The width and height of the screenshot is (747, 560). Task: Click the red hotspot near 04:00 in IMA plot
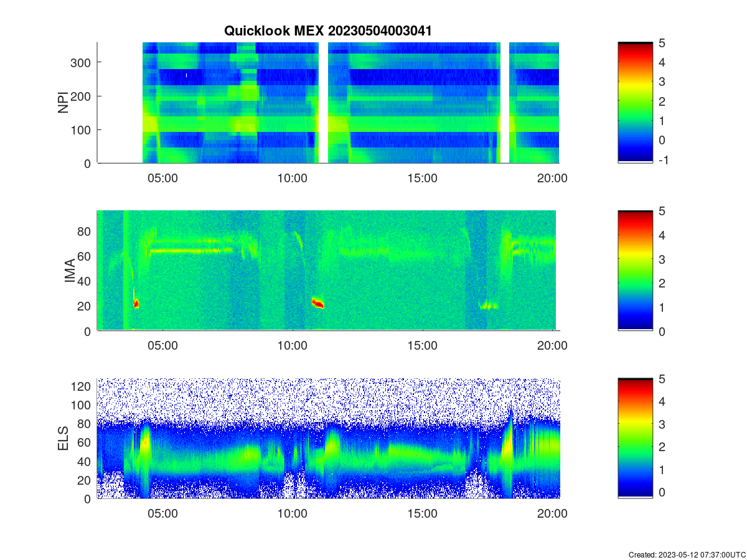(x=136, y=304)
